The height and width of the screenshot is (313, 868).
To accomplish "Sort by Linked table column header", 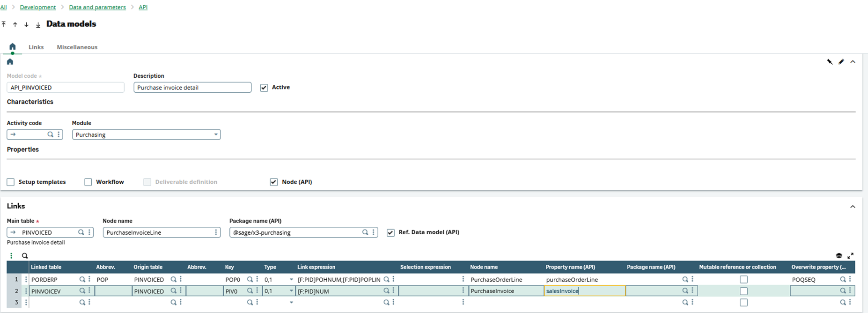I will (x=46, y=267).
